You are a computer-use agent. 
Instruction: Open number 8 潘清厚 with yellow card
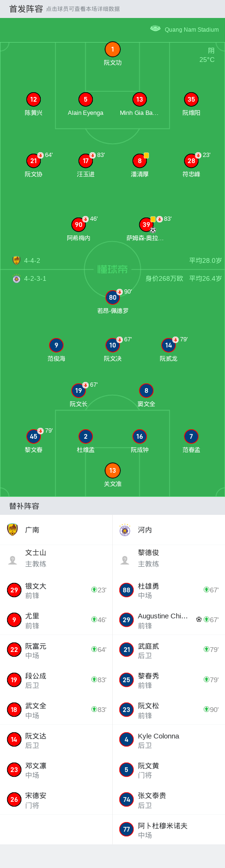139,161
